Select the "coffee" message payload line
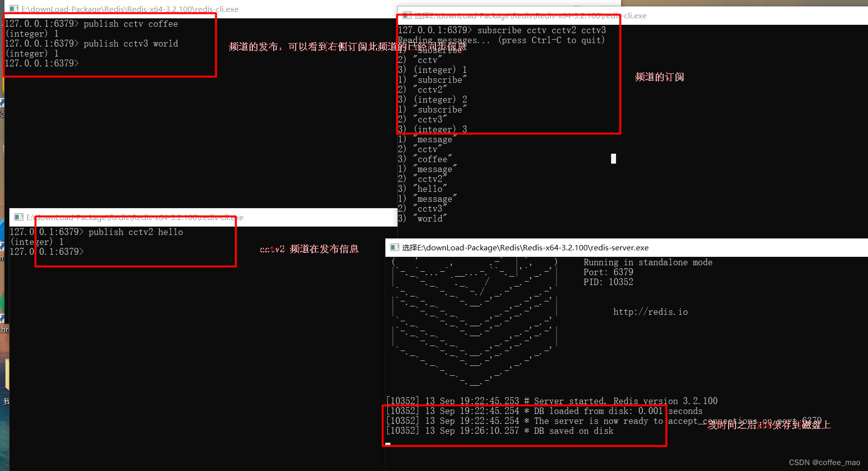Screen dimensions: 868x471 coord(425,159)
